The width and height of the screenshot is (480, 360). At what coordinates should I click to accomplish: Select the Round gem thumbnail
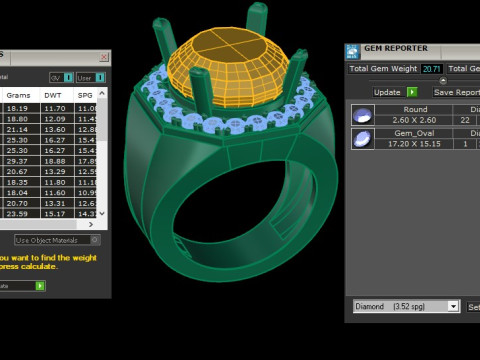point(363,115)
